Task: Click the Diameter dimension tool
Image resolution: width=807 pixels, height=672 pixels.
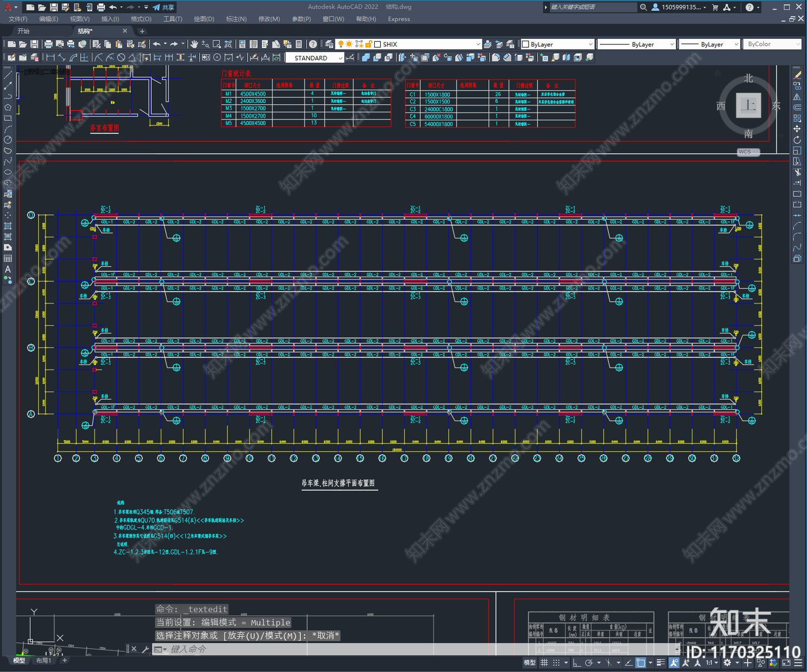Action: pos(121,57)
